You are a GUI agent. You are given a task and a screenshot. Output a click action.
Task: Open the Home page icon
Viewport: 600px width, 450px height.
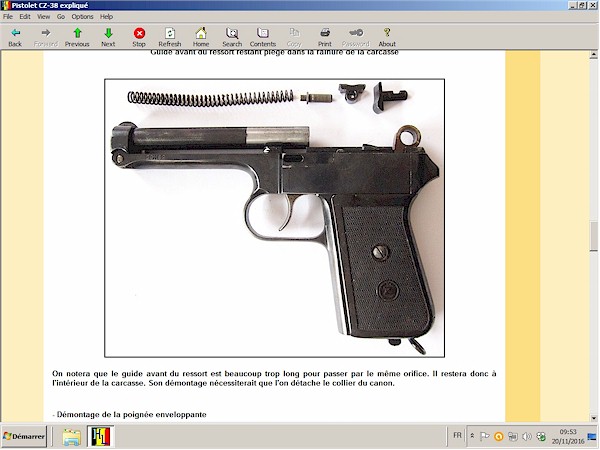coord(201,33)
